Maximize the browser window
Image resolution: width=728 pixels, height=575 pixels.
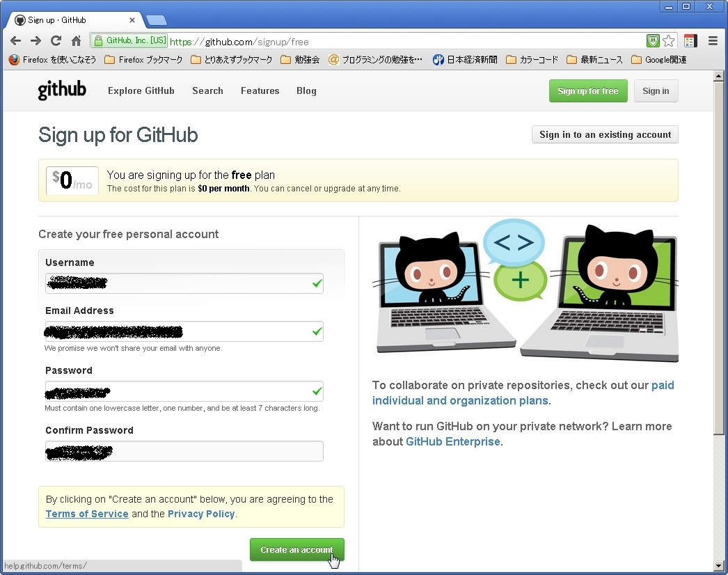[686, 6]
